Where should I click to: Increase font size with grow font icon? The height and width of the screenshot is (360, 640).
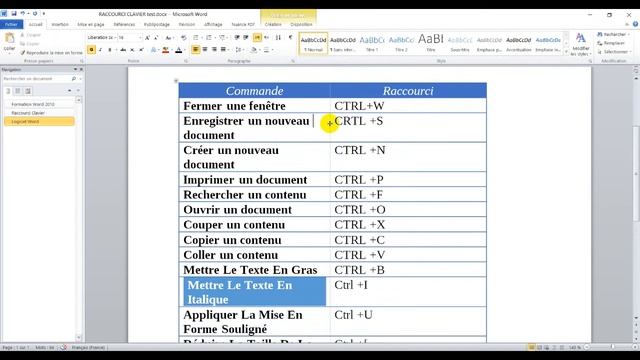(147, 38)
